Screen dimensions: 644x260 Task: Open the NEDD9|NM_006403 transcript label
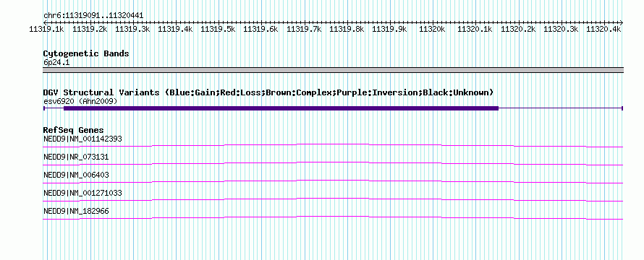pyautogui.click(x=76, y=175)
